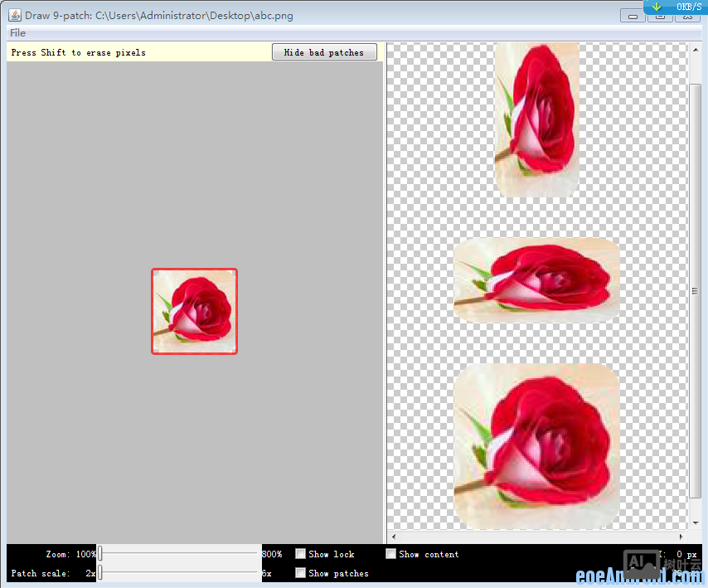Click the splitter between editor and preview
This screenshot has width=708, height=588.
click(x=385, y=290)
